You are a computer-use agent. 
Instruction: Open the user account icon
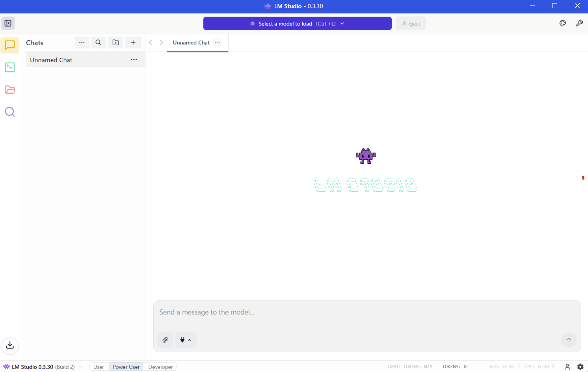coord(568,366)
